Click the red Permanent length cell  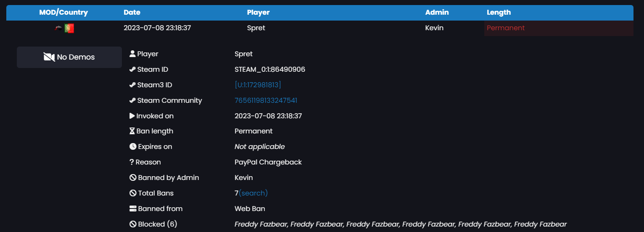506,28
